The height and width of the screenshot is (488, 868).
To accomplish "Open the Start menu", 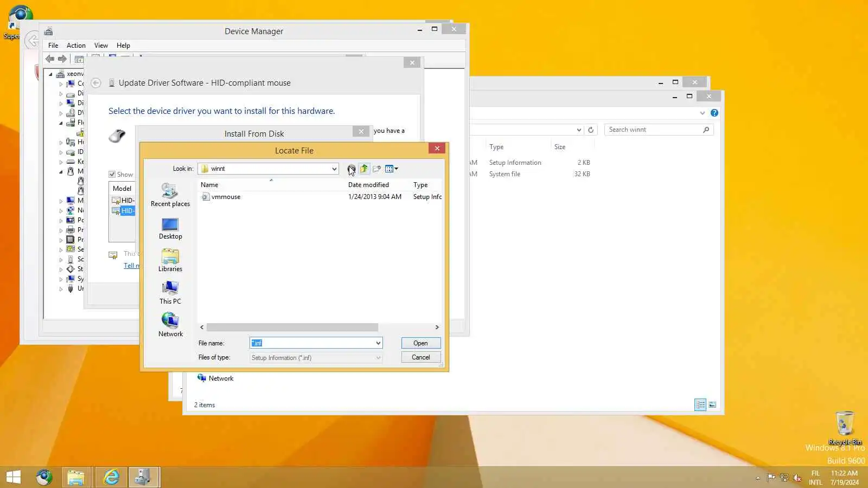I will click(14, 477).
